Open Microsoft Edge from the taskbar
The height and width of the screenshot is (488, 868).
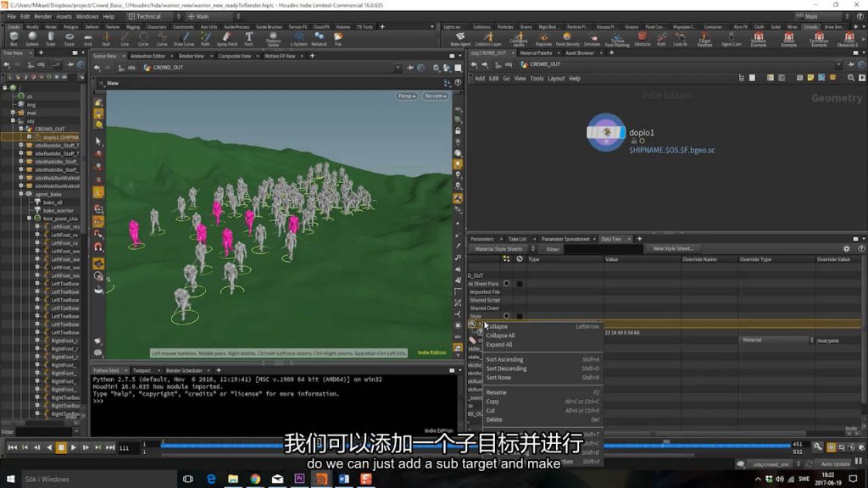click(x=211, y=479)
